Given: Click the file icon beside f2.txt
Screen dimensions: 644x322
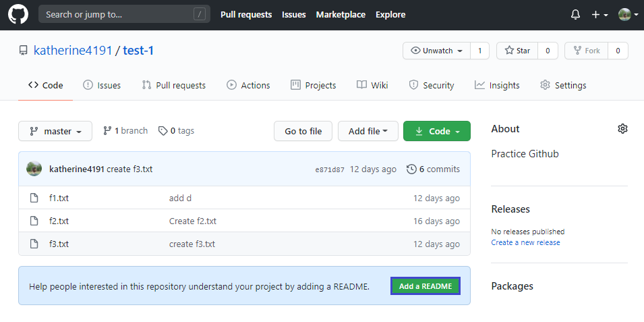Looking at the screenshot, I should click(34, 221).
